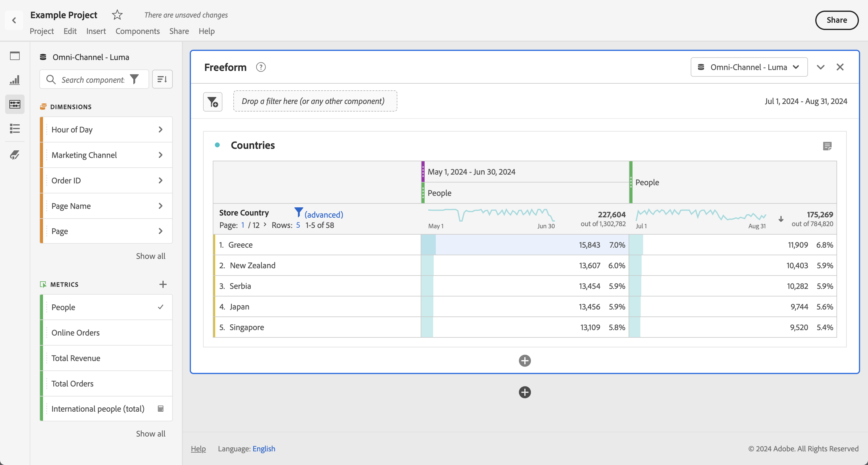Toggle the sort arrow on People column
This screenshot has width=868, height=465.
coord(781,219)
